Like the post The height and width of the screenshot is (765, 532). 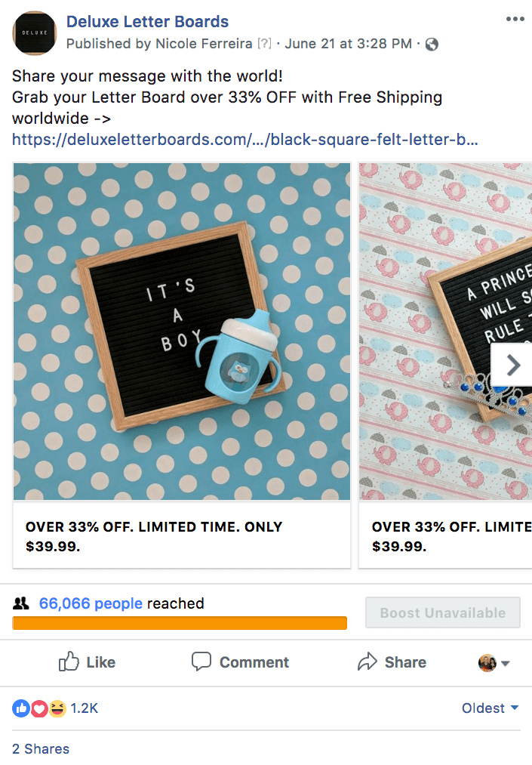(87, 662)
